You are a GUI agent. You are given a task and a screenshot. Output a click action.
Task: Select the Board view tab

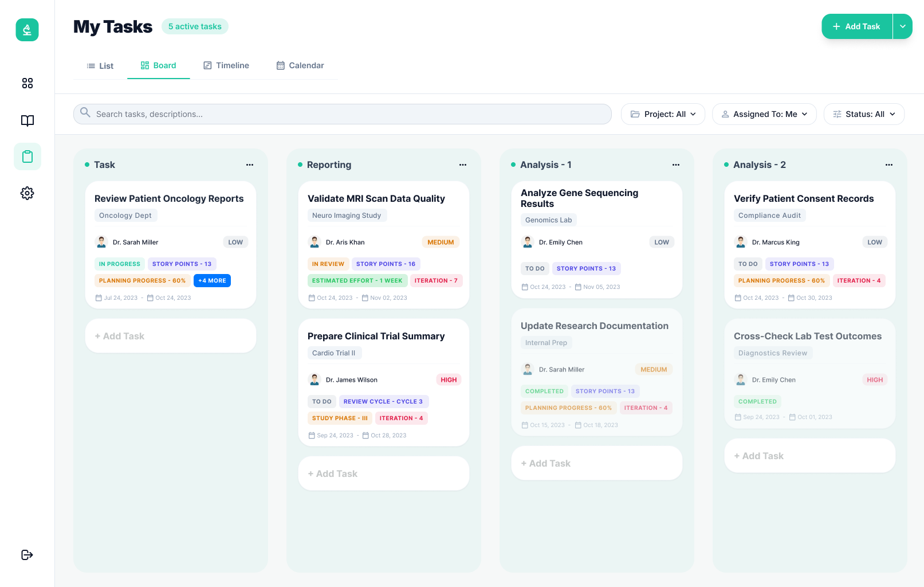point(159,66)
